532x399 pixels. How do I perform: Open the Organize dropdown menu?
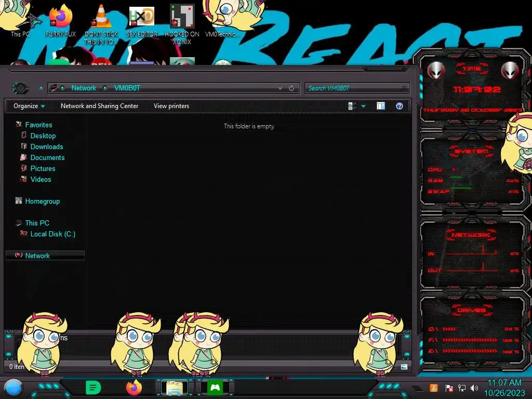pos(29,106)
